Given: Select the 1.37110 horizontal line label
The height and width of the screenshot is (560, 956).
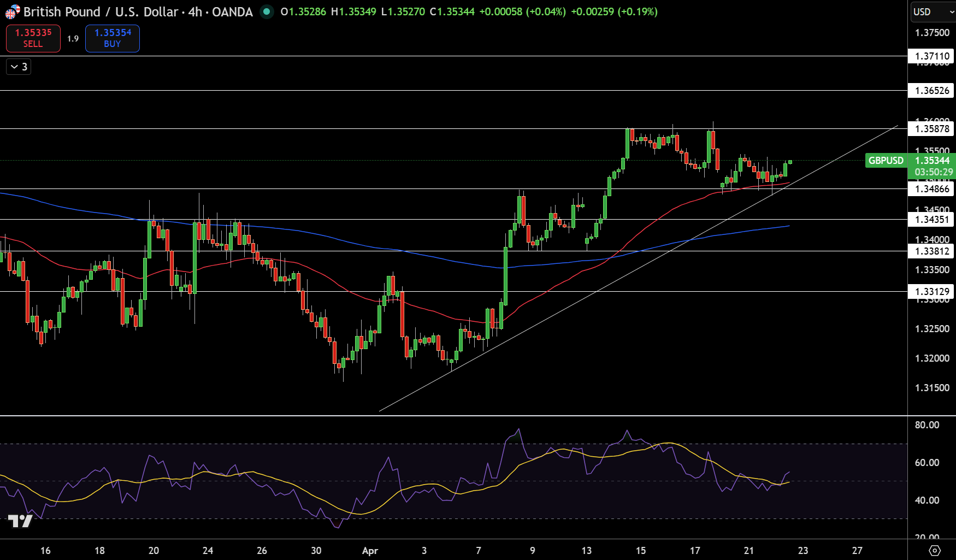Looking at the screenshot, I should (x=932, y=56).
